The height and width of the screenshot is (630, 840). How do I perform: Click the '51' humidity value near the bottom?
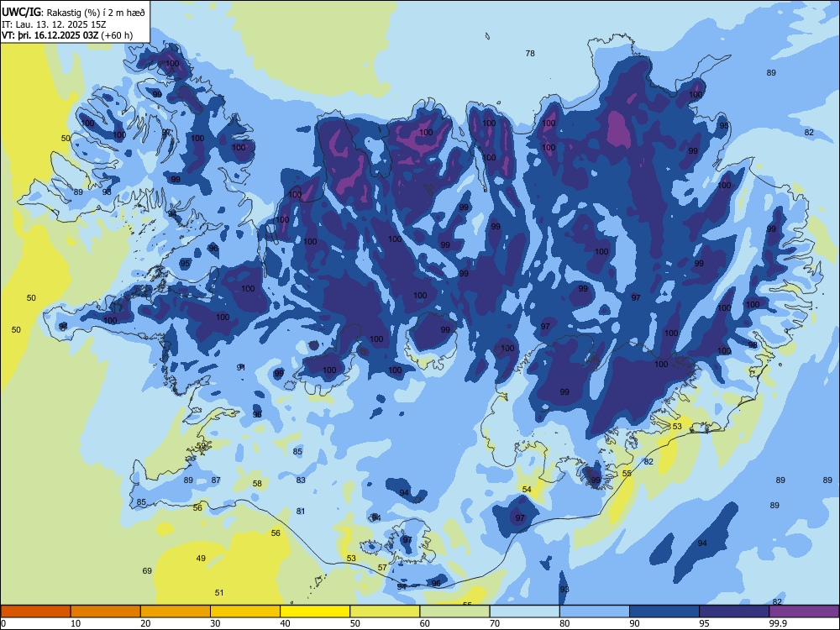pyautogui.click(x=219, y=592)
